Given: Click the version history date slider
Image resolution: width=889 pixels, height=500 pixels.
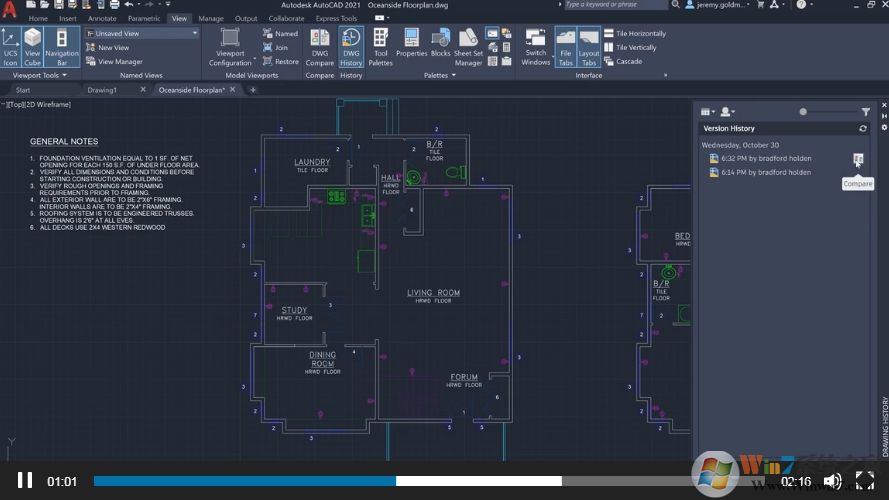Looking at the screenshot, I should pyautogui.click(x=803, y=112).
